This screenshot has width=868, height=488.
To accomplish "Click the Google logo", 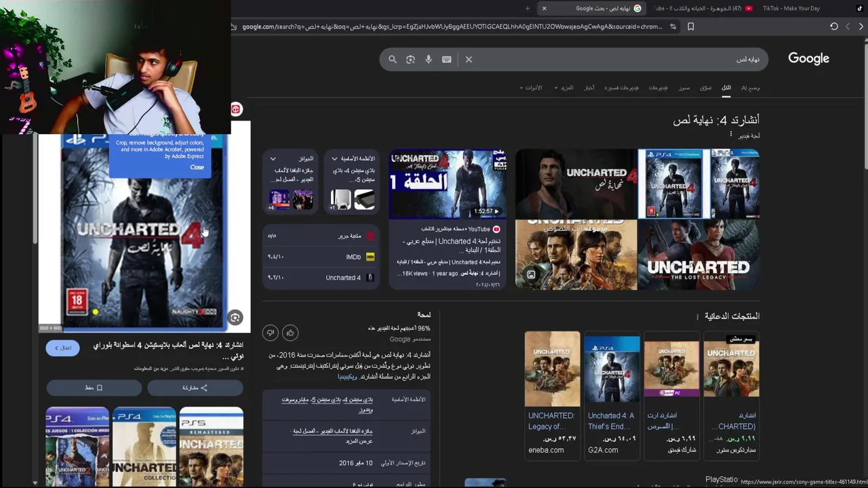I will click(808, 58).
